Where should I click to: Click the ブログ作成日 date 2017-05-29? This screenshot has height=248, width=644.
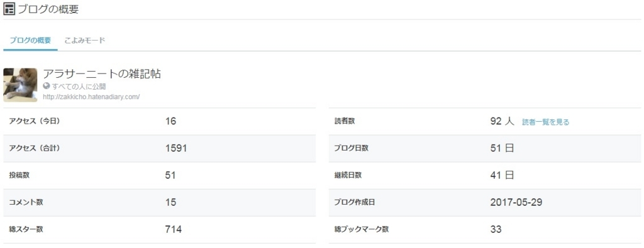[x=516, y=202]
